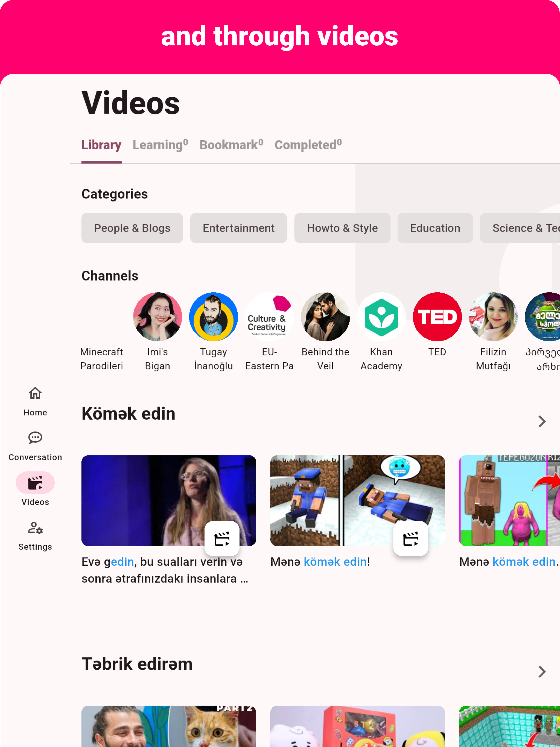This screenshot has width=560, height=747.
Task: Click the 'TED' channel name label
Action: click(x=437, y=352)
